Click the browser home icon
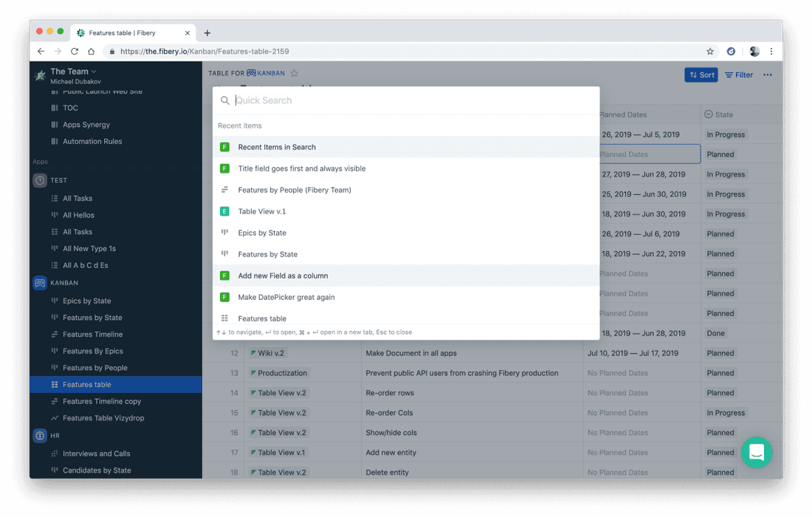Image resolution: width=812 pixels, height=517 pixels. [92, 52]
